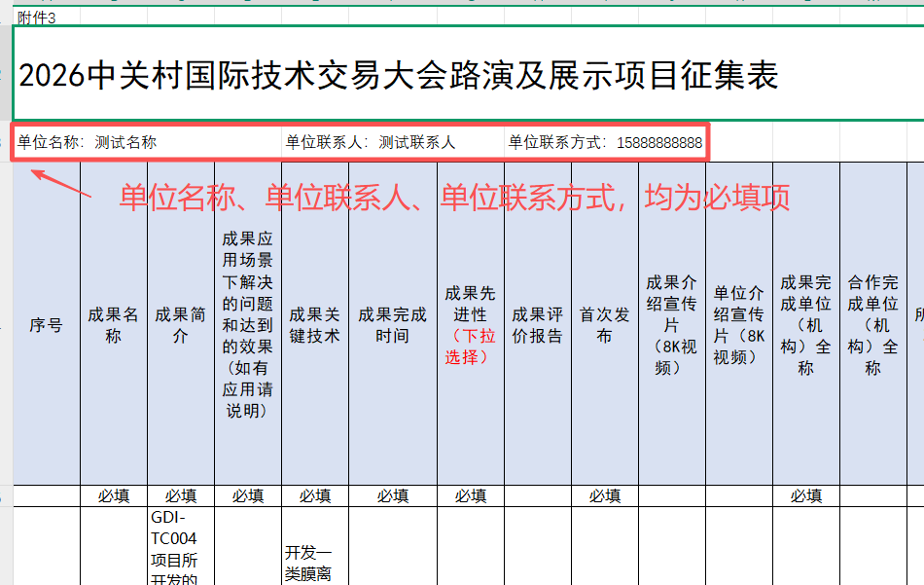Viewport: 924px width, 585px height.
Task: Click the 成果介绍宣传片 (8K视频) header cell
Action: (x=672, y=325)
